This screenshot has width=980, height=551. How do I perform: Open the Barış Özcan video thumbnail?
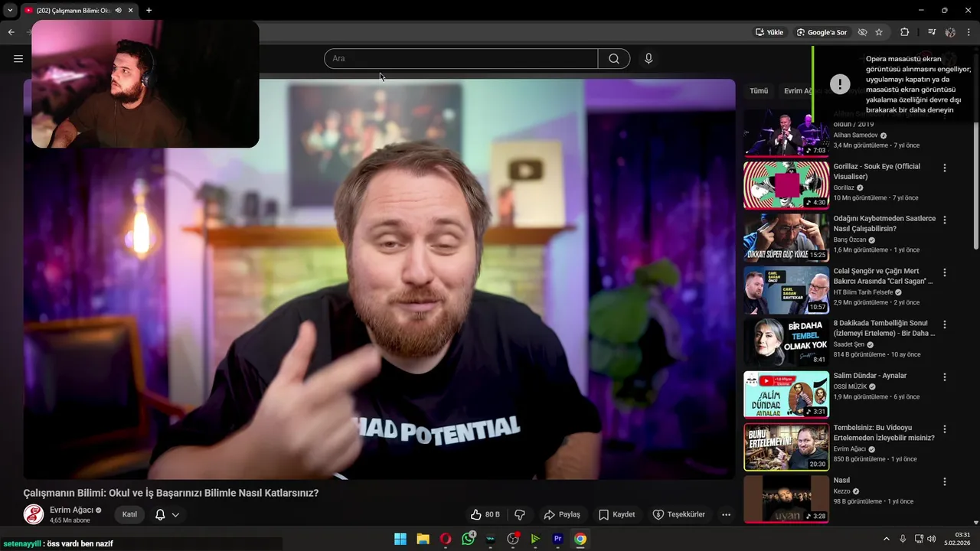point(786,237)
